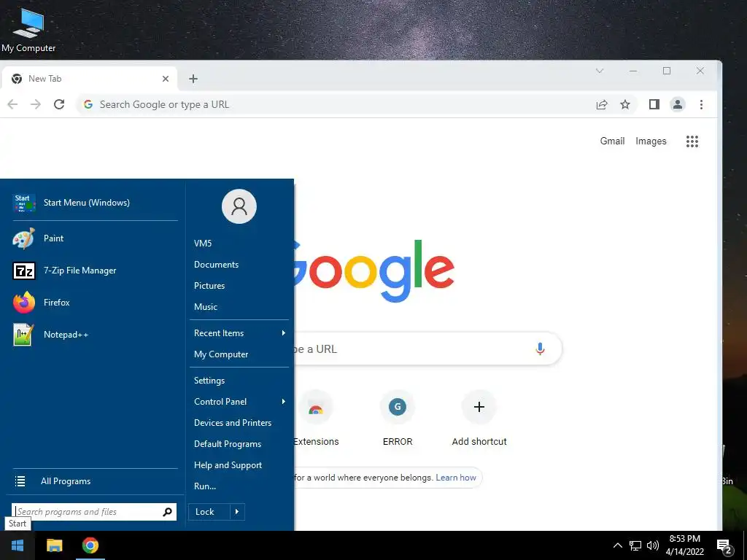Click the Add shortcut button
The height and width of the screenshot is (560, 747).
[x=479, y=418]
